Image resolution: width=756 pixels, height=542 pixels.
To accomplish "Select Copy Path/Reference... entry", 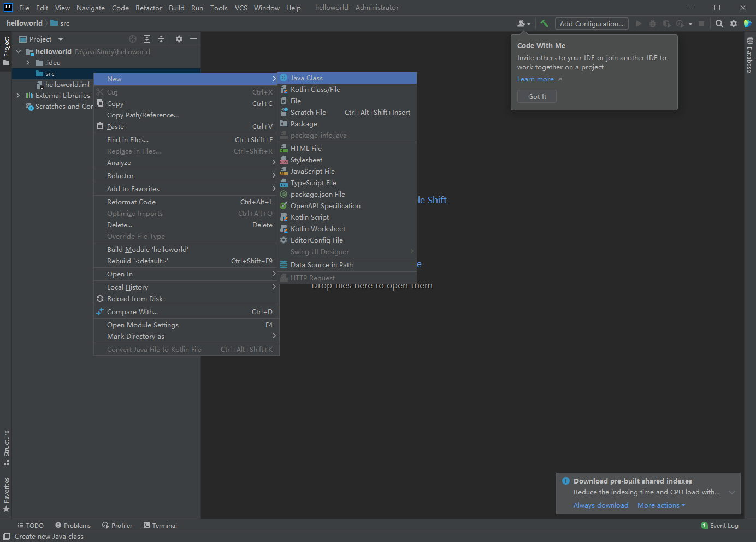I will click(x=186, y=115).
